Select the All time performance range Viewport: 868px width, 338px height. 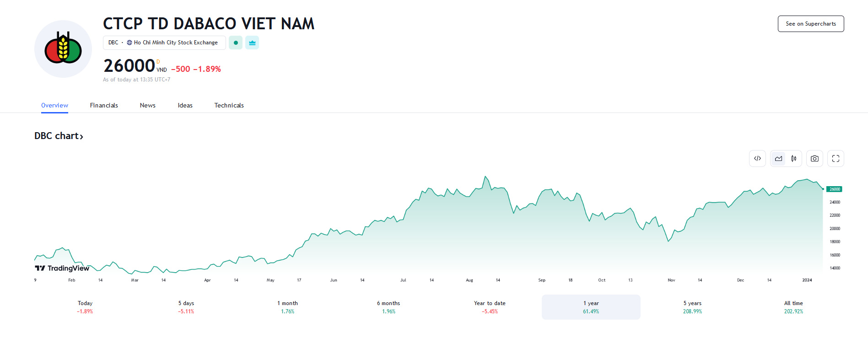pyautogui.click(x=793, y=306)
